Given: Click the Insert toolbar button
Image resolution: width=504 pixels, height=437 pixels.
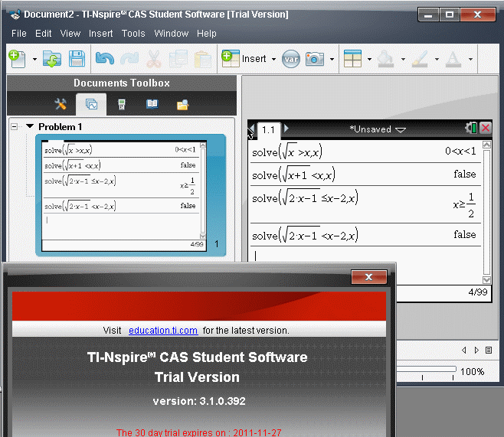Looking at the screenshot, I should point(244,59).
